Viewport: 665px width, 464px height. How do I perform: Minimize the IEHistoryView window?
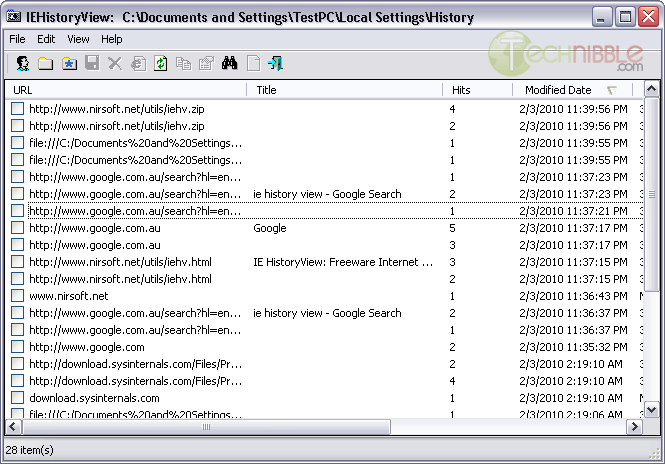601,17
